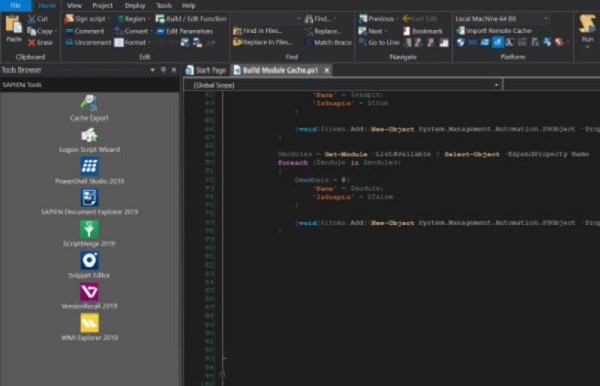Click the Erase red X icon
The width and height of the screenshot is (600, 386).
(31, 42)
